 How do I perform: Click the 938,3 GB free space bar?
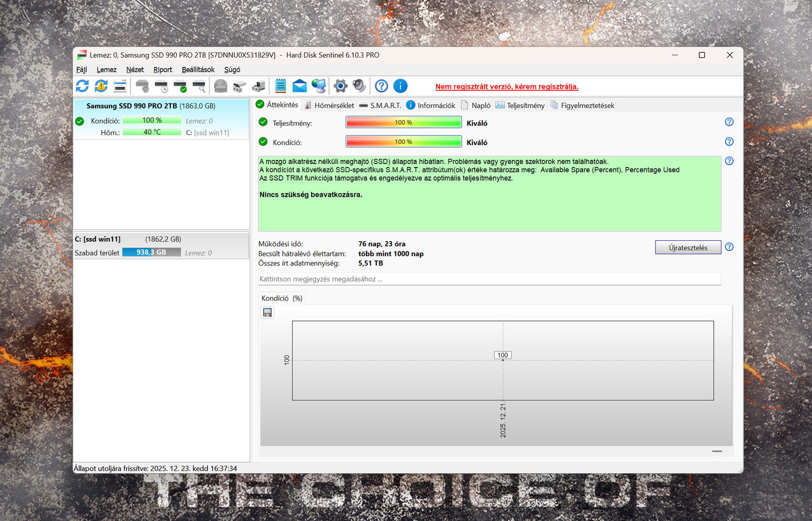[x=151, y=252]
